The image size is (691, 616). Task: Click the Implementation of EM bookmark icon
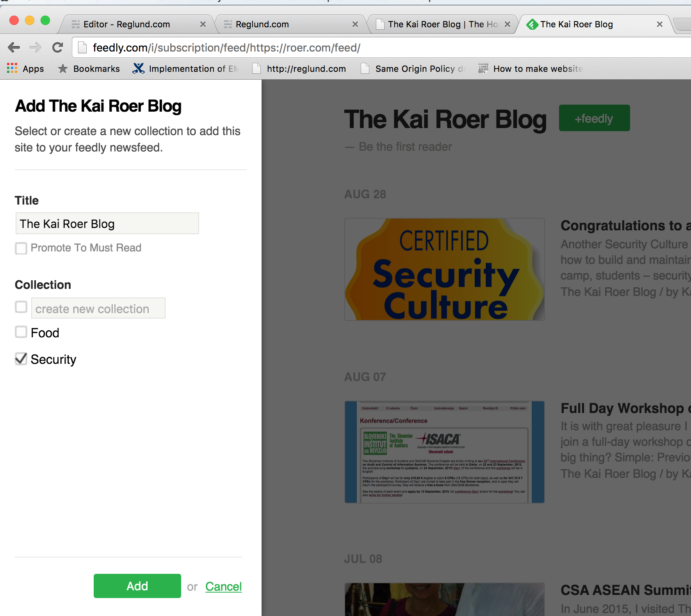coord(138,68)
